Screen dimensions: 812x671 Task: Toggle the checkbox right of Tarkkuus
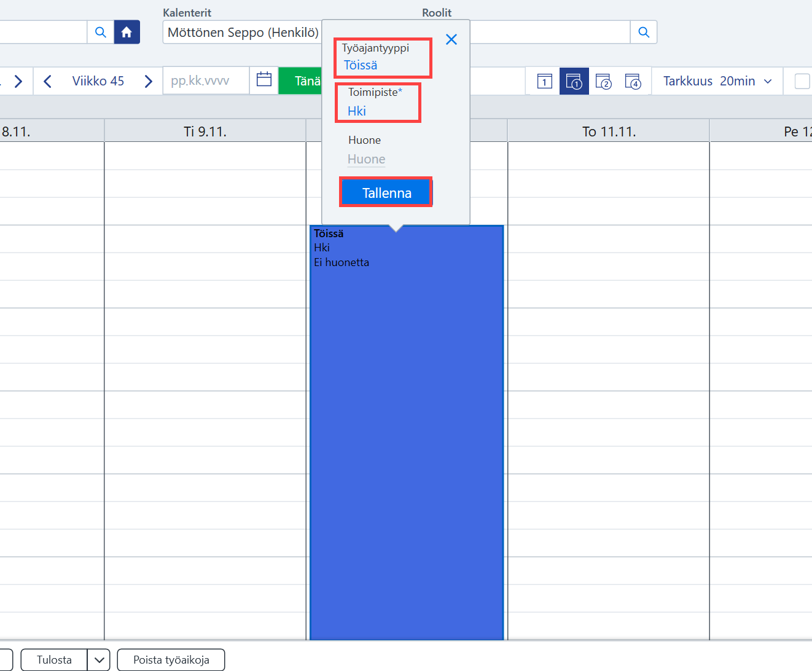tap(802, 81)
